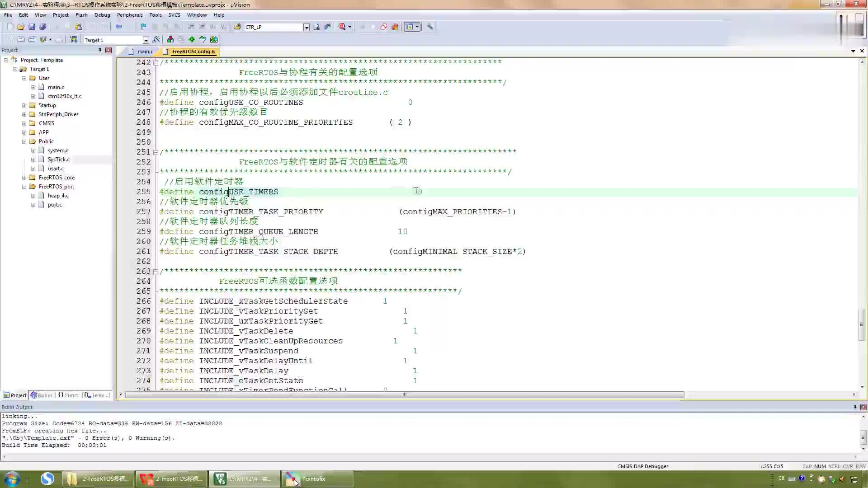Select port.c in project tree
The image size is (868, 488).
[55, 205]
